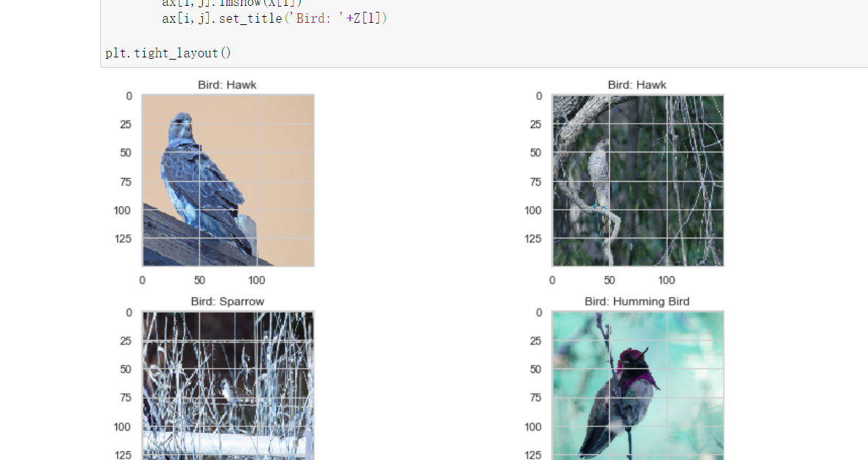Click the 'Bird: Sparrow' plot title
This screenshot has height=460, width=868.
coord(227,302)
